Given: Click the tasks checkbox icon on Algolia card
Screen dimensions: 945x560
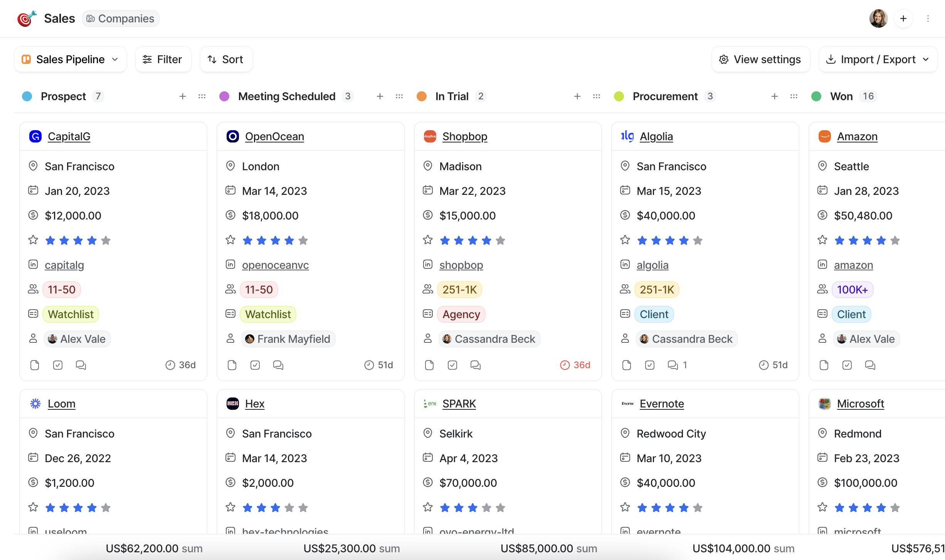Looking at the screenshot, I should pyautogui.click(x=650, y=365).
